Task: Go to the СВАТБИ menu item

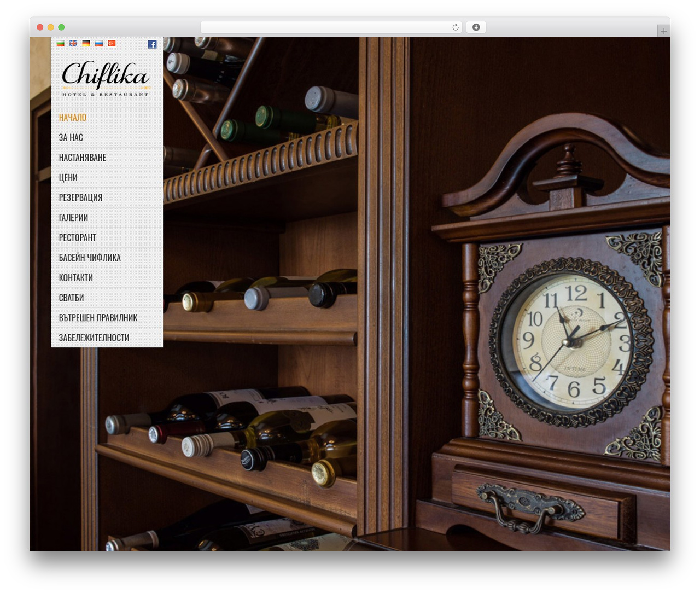Action: [107, 298]
